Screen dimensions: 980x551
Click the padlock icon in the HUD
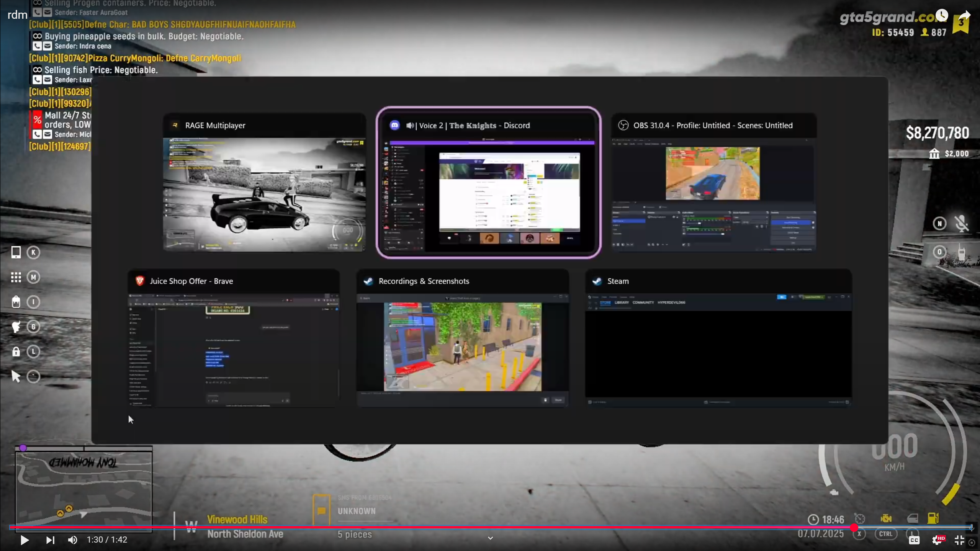click(x=16, y=352)
